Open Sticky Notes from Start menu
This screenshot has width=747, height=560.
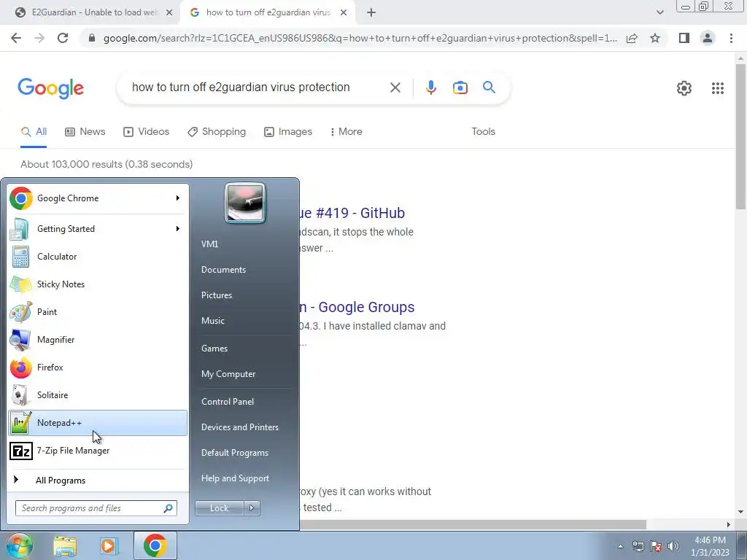pos(98,284)
